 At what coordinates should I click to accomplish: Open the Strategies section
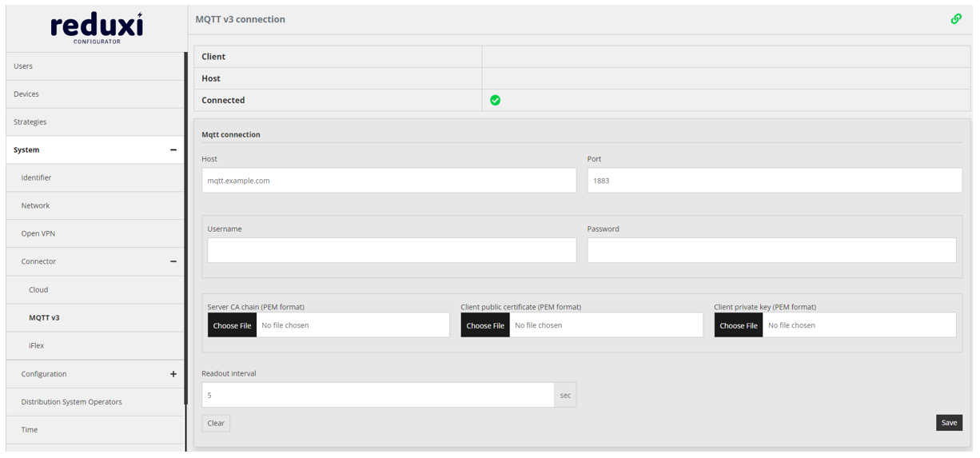coord(30,122)
